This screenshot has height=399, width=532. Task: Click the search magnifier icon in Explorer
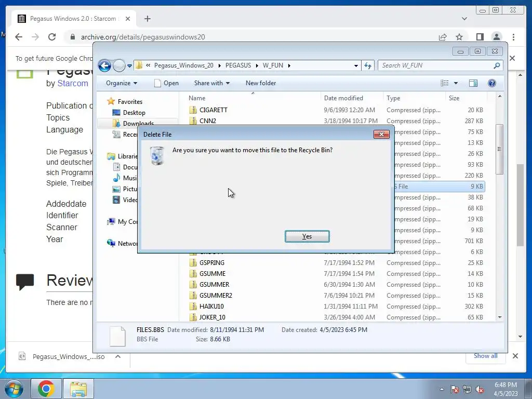coord(497,65)
